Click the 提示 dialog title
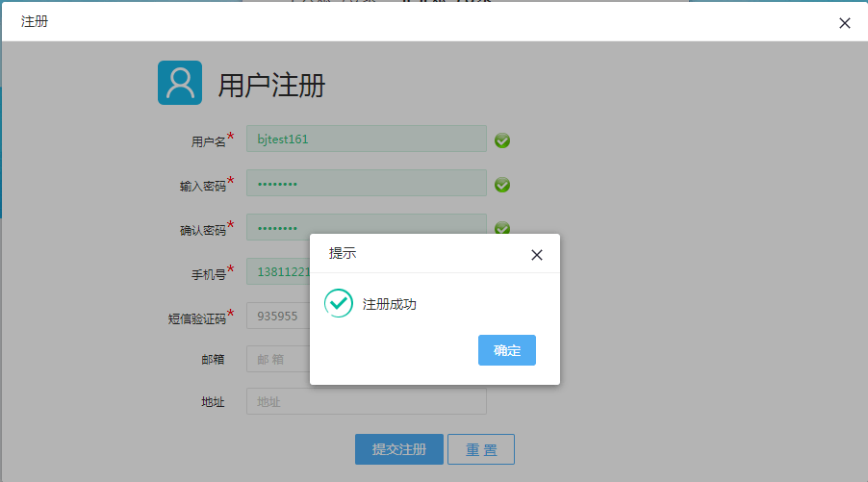Viewport: 868px width, 482px height. 343,253
